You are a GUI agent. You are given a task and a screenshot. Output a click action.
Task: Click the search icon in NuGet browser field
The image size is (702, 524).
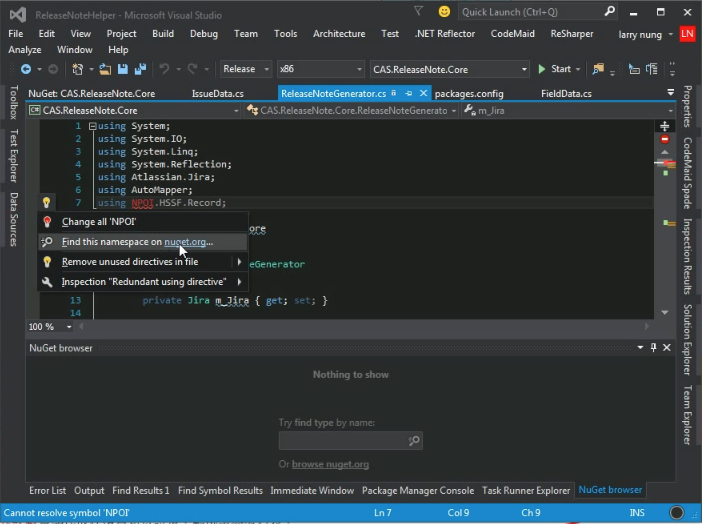coord(414,441)
